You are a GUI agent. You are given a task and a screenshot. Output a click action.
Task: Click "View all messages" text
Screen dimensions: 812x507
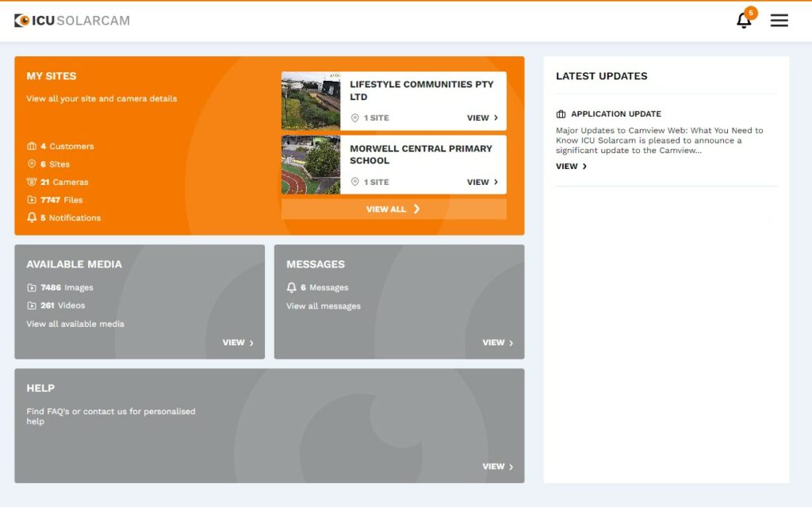tap(324, 306)
